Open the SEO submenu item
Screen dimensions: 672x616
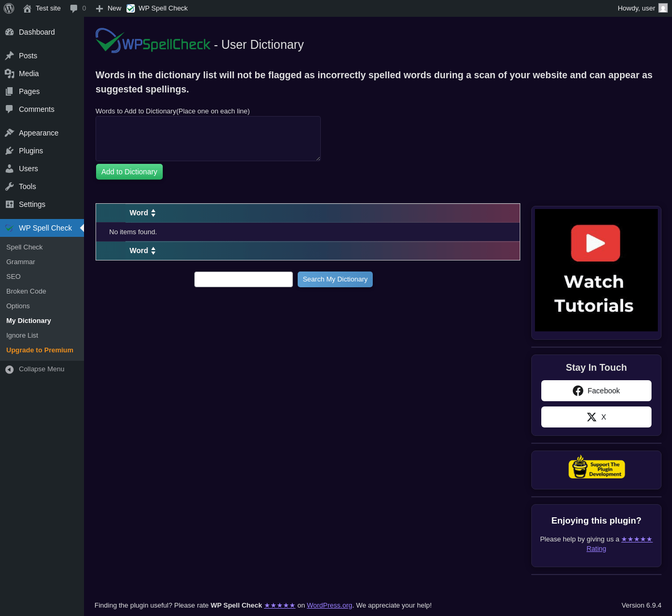[x=14, y=277]
